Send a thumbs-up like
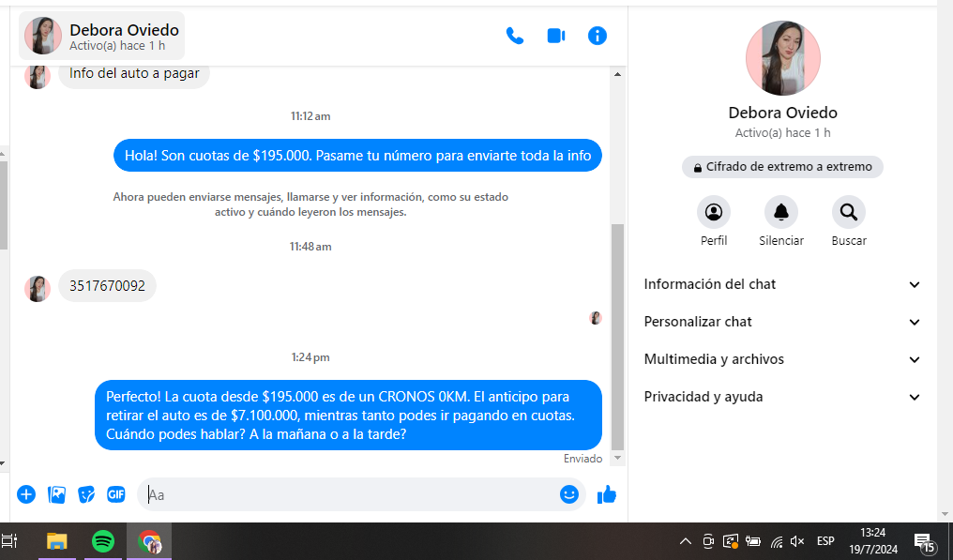 pos(607,494)
